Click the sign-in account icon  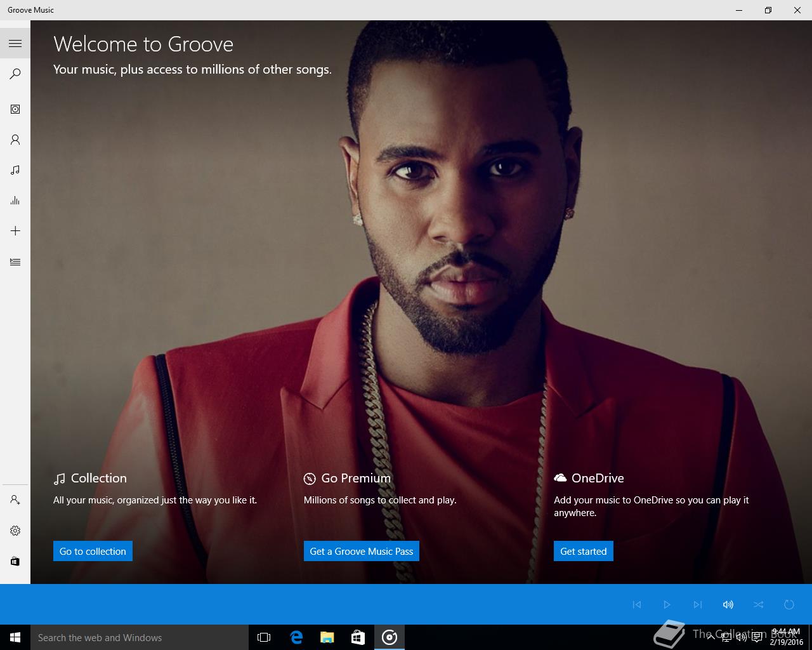[x=15, y=500]
